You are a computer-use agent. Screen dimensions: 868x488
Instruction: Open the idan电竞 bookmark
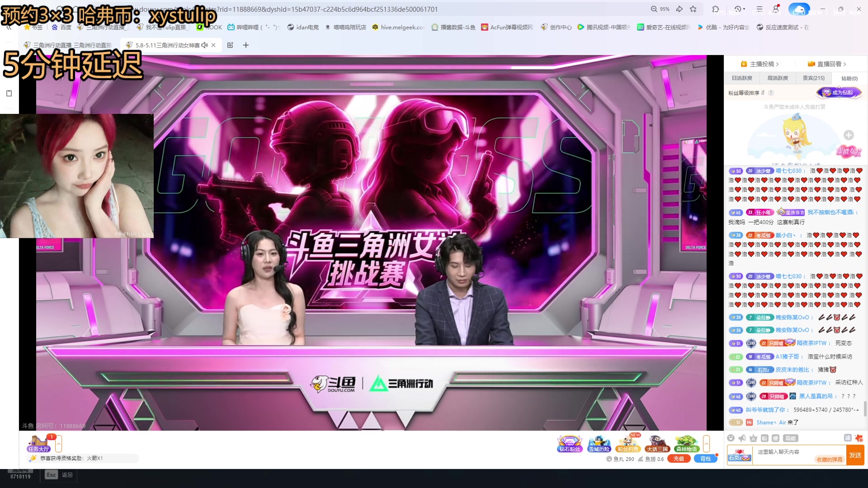pos(302,27)
